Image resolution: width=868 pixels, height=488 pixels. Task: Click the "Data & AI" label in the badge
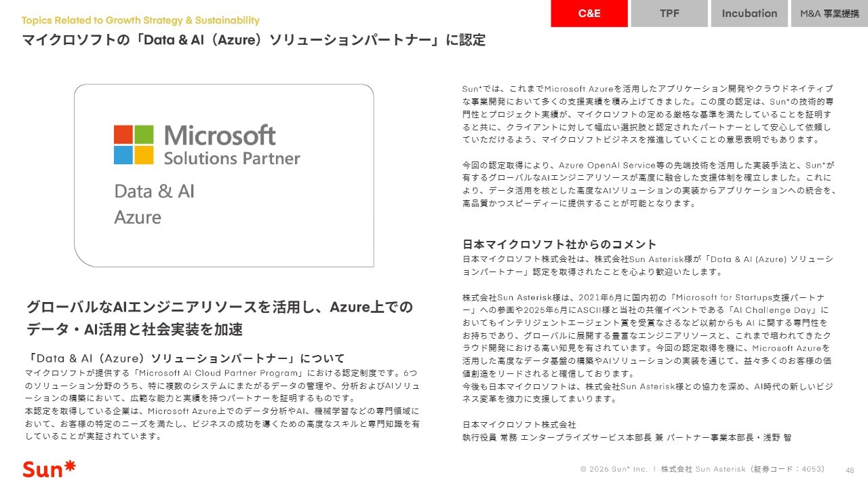(x=155, y=191)
